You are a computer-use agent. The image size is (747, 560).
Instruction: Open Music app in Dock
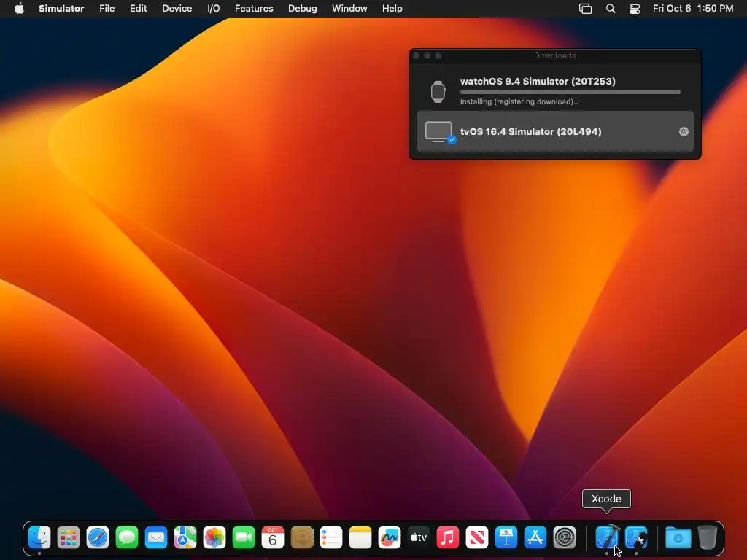pyautogui.click(x=448, y=537)
